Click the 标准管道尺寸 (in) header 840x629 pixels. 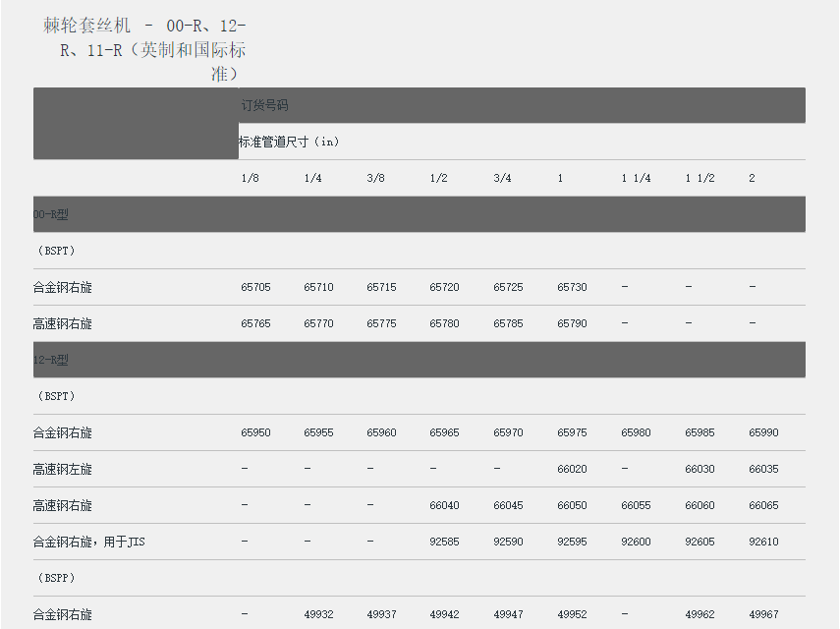pos(289,142)
